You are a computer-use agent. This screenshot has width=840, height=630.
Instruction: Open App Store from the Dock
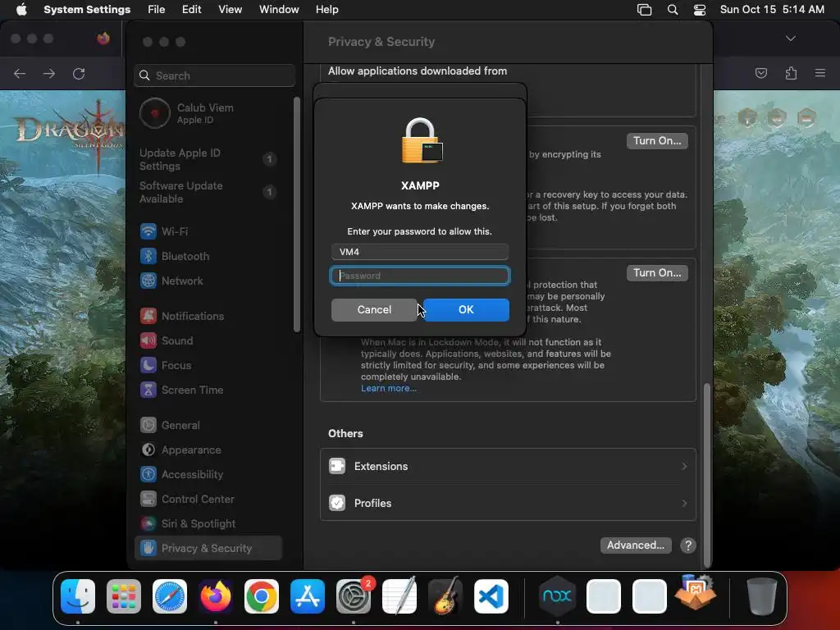(x=308, y=596)
